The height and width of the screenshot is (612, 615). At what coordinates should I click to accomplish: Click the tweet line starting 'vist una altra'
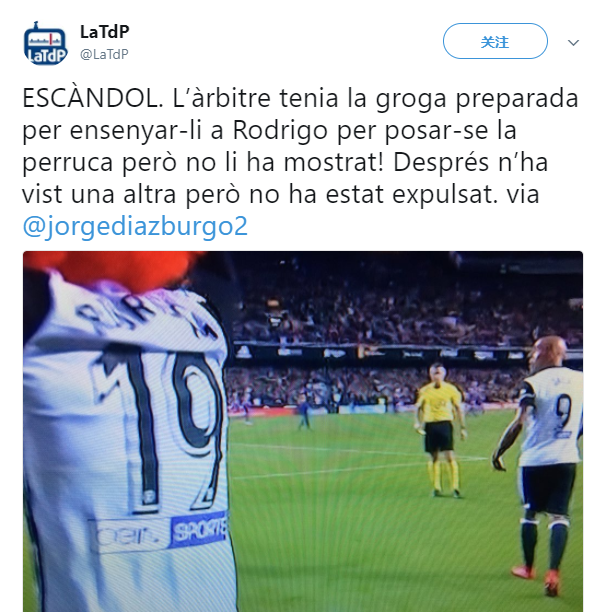[281, 194]
